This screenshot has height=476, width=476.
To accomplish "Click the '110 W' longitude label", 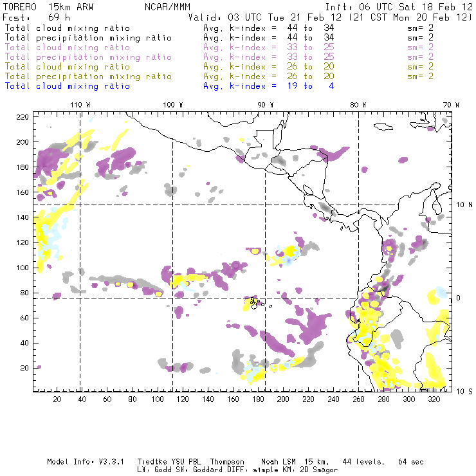I will tap(80, 105).
